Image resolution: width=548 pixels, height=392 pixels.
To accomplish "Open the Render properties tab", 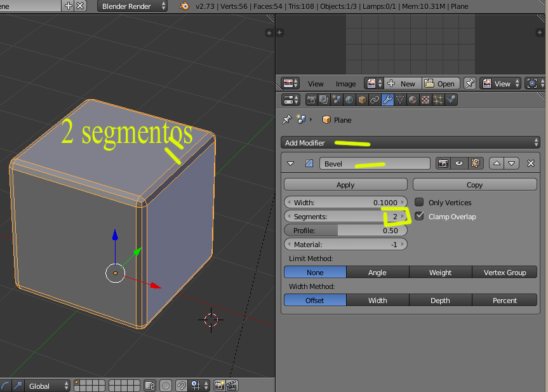I will coord(311,100).
